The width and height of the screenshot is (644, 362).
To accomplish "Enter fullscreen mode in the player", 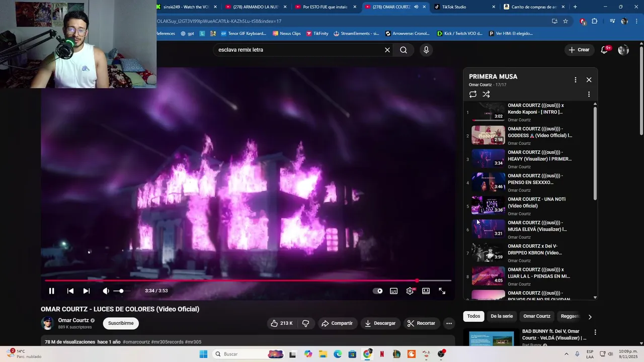I will (x=442, y=291).
